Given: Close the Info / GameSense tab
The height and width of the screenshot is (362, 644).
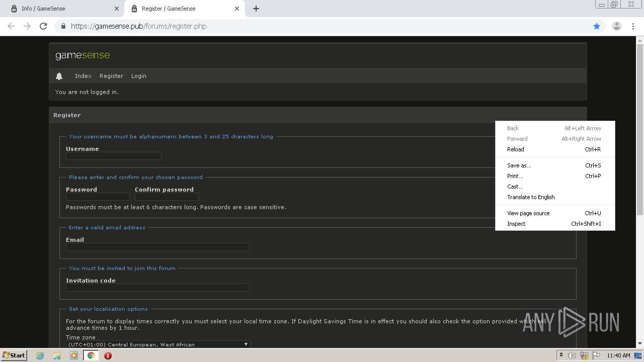Looking at the screenshot, I should 117,9.
